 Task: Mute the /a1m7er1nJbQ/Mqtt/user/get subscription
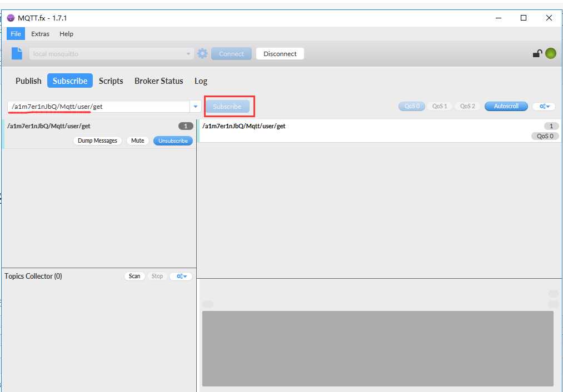[x=137, y=140]
